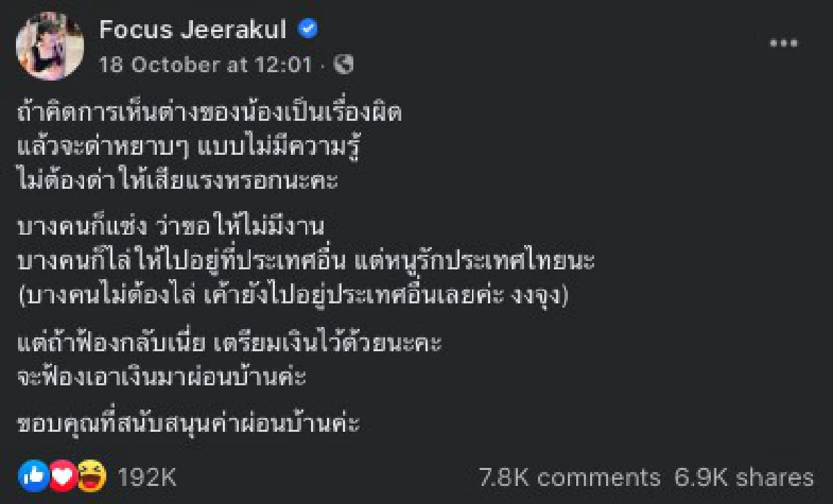Open the post options via three-dot icon
Screen dimensions: 833x504
[785, 44]
